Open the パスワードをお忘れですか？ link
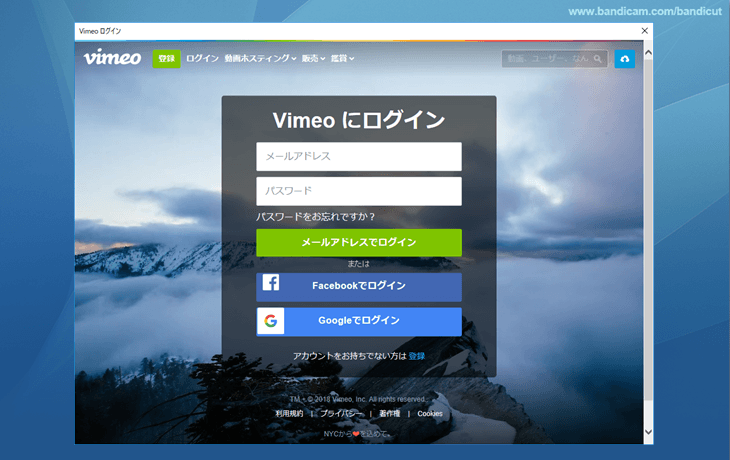The image size is (730, 460). click(x=316, y=216)
